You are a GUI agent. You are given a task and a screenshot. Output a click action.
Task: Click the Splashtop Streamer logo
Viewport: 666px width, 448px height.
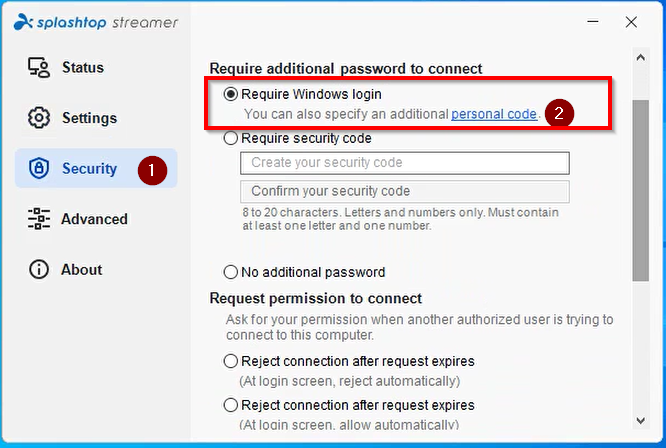96,22
